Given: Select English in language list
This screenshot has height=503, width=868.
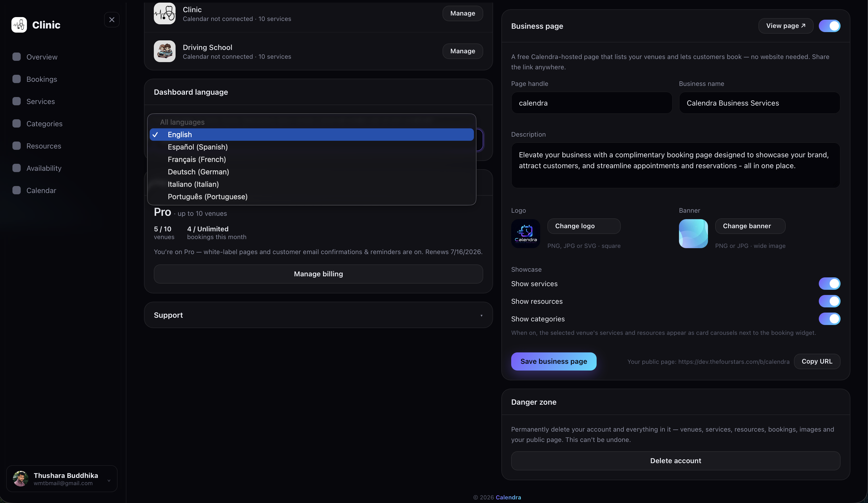Looking at the screenshot, I should (x=311, y=135).
